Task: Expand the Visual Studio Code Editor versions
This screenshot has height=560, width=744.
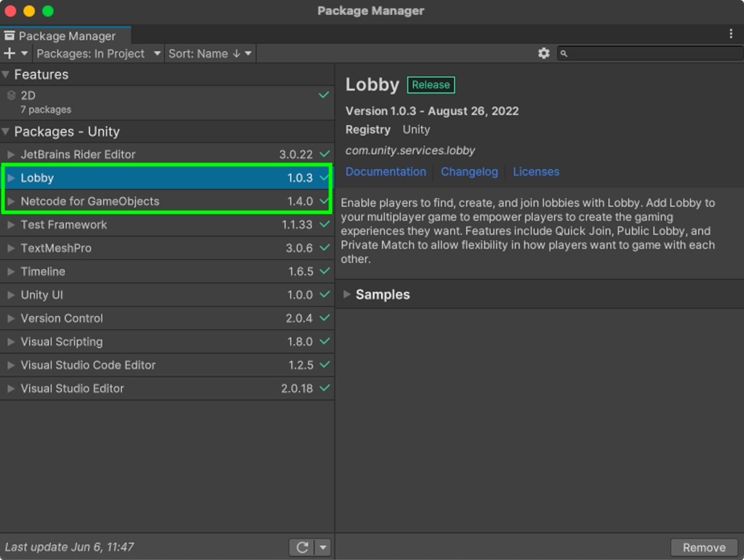Action: click(x=11, y=365)
